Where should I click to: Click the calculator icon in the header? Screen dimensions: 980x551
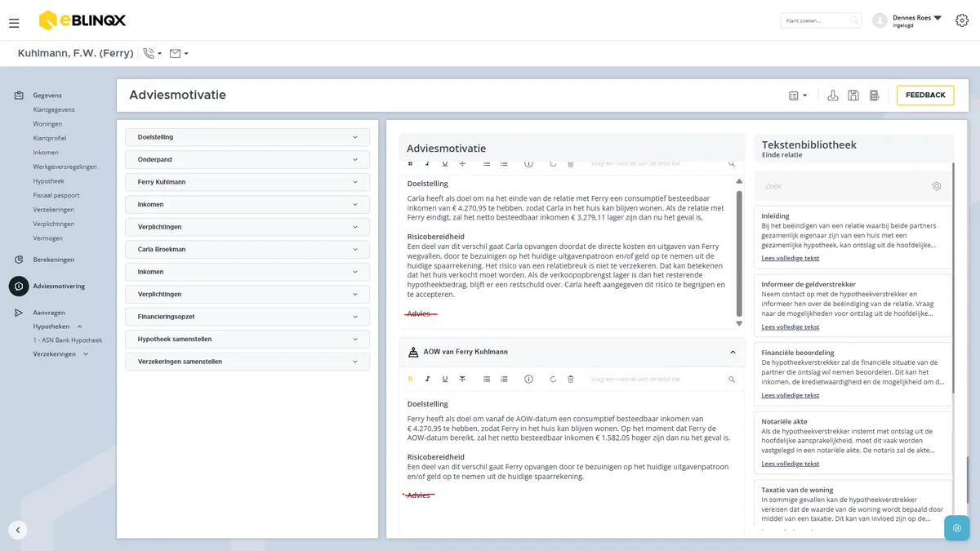(874, 96)
